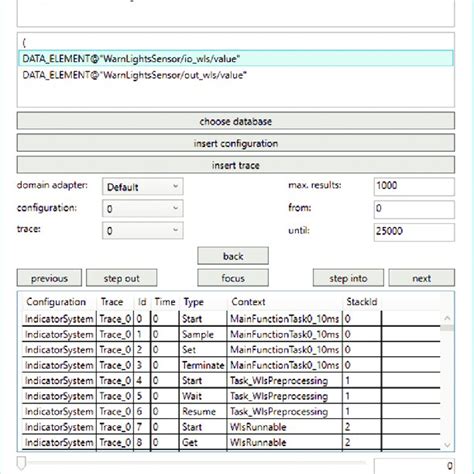
Task: Click the Configuration column header
Action: [56, 302]
